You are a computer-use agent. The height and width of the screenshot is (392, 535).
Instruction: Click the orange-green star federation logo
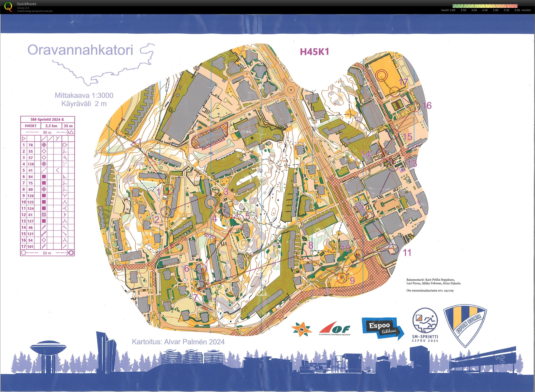pos(302,329)
